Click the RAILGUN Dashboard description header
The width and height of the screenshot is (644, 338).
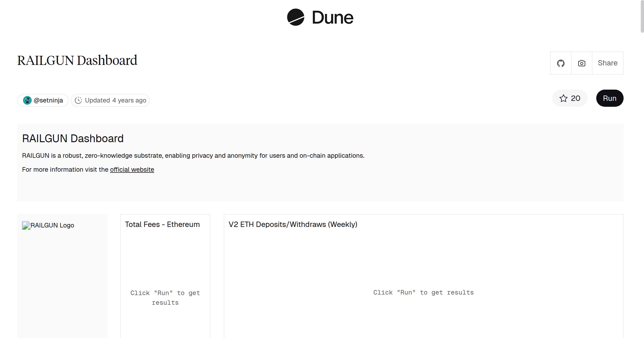[x=73, y=138]
